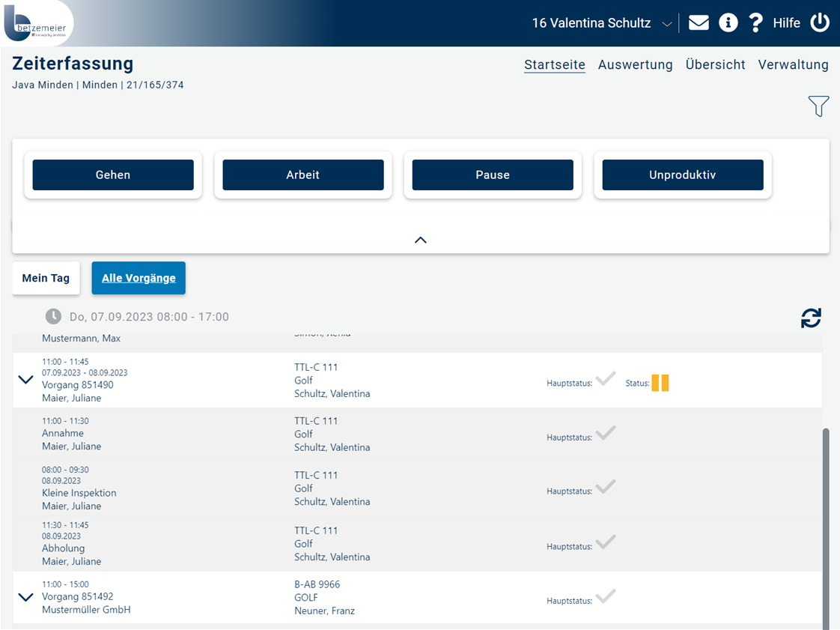Open the Auswertung menu item
This screenshot has height=630, width=840.
point(636,64)
